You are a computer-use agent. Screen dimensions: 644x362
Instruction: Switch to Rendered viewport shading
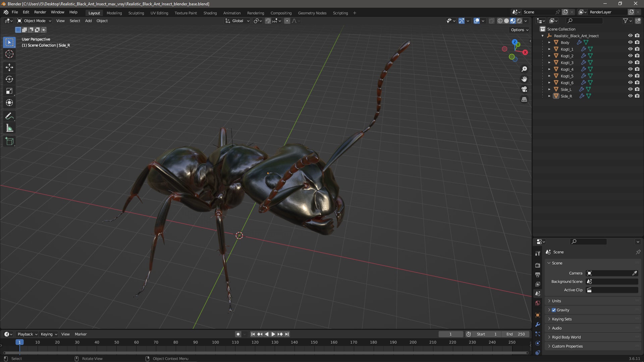point(519,21)
